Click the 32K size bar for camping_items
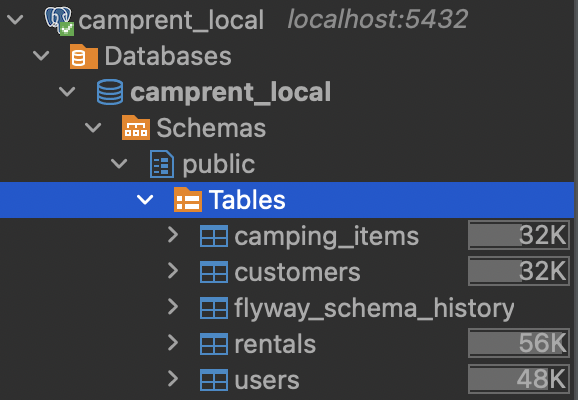This screenshot has height=400, width=578. [519, 235]
